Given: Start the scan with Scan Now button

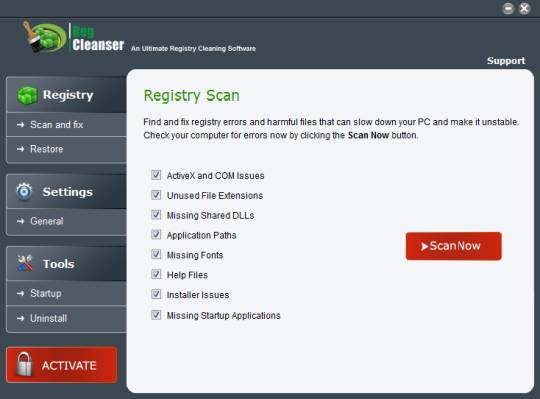Looking at the screenshot, I should [x=454, y=246].
